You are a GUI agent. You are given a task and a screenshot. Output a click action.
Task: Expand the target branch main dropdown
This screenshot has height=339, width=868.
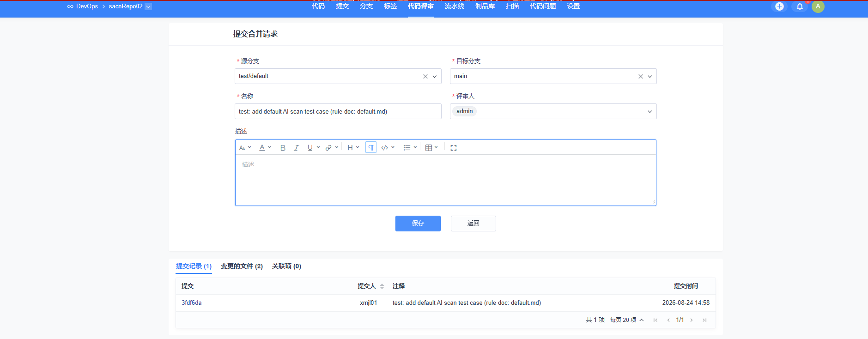[x=650, y=77]
